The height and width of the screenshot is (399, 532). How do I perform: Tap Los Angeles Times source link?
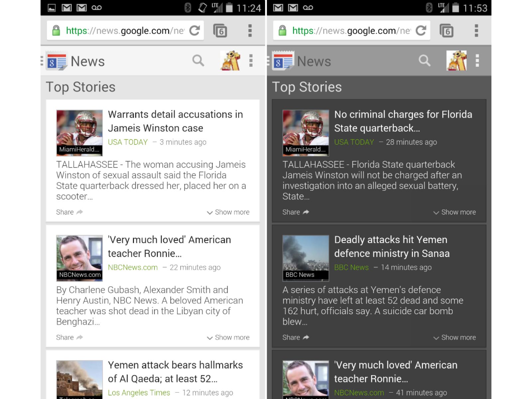[139, 393]
